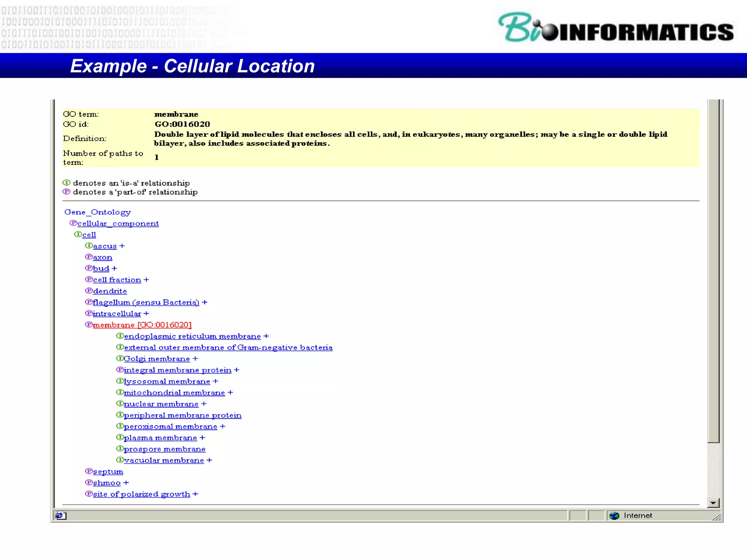The width and height of the screenshot is (747, 560).
Task: Open endoplasmic reticulum membrane link
Action: [x=193, y=336]
